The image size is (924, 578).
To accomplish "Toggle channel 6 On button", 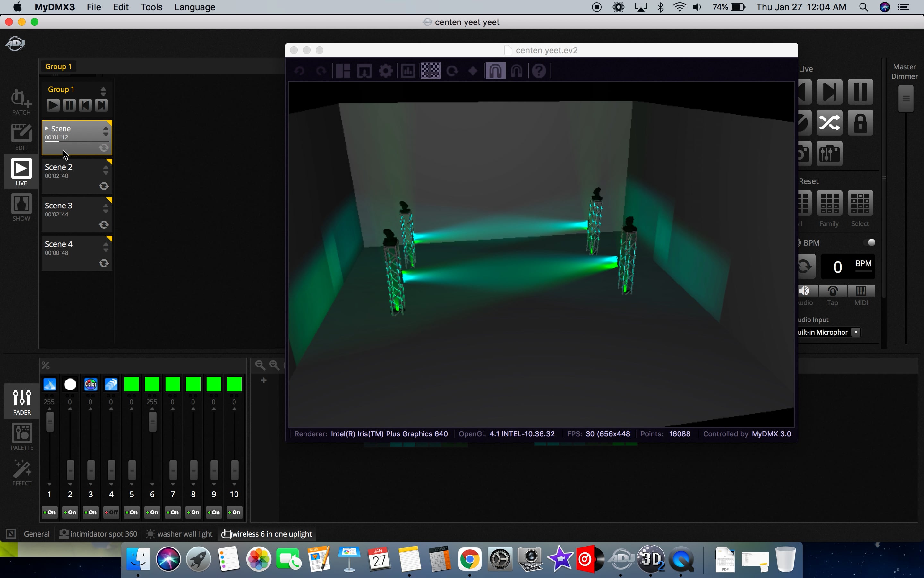I will coord(152,512).
